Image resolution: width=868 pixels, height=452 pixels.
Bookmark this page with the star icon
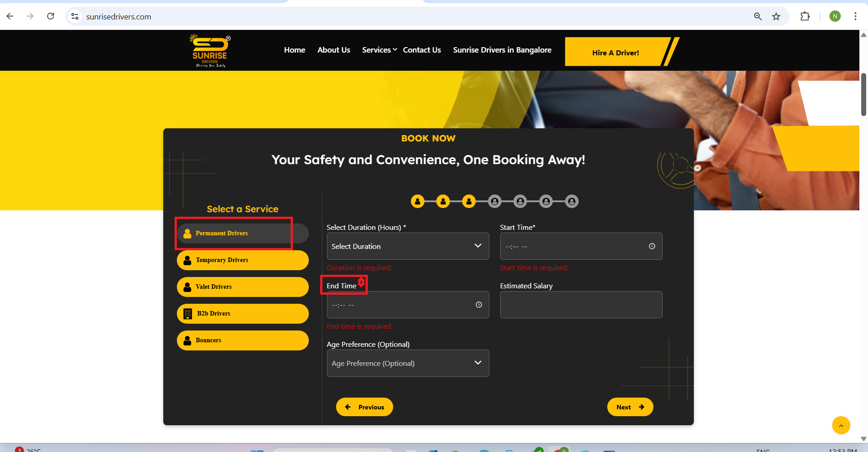(776, 16)
